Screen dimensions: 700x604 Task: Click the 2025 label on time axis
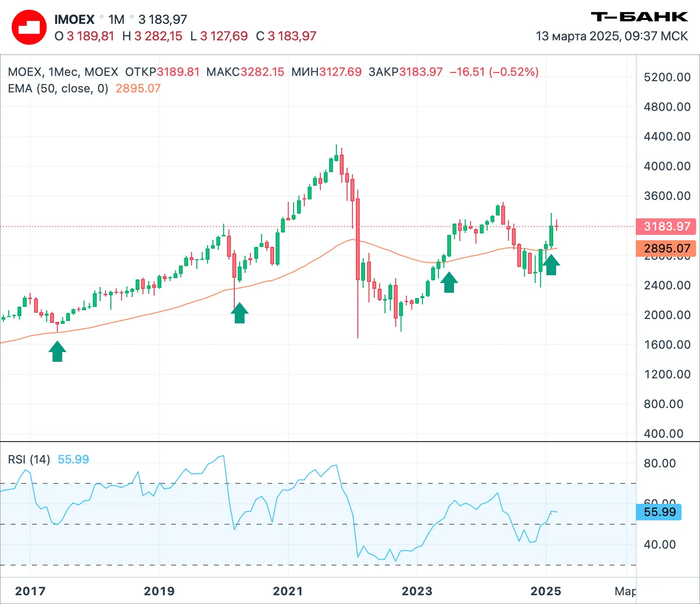[545, 591]
